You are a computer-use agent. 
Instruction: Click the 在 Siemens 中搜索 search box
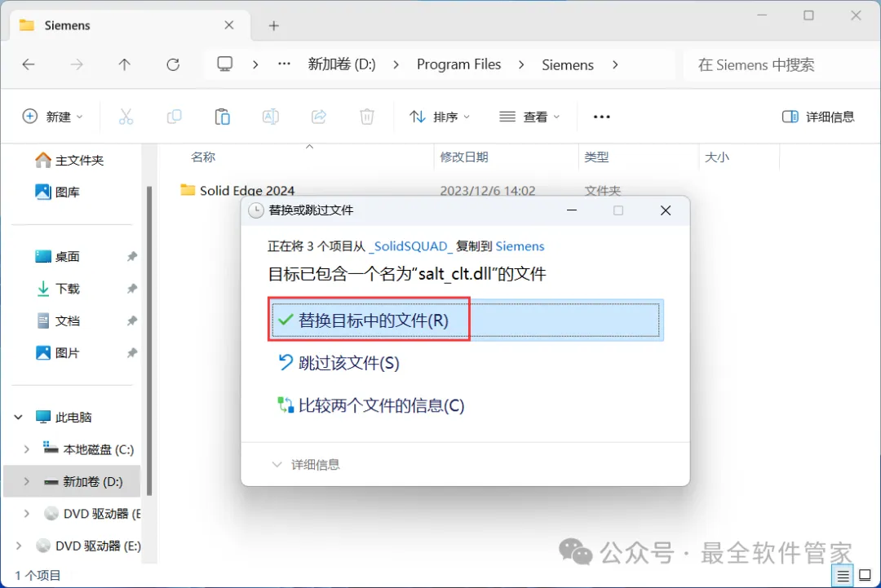pos(781,64)
